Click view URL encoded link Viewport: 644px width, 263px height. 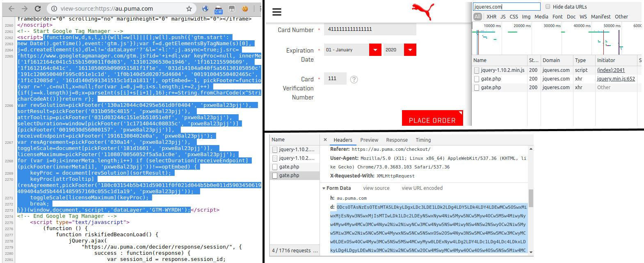[422, 188]
